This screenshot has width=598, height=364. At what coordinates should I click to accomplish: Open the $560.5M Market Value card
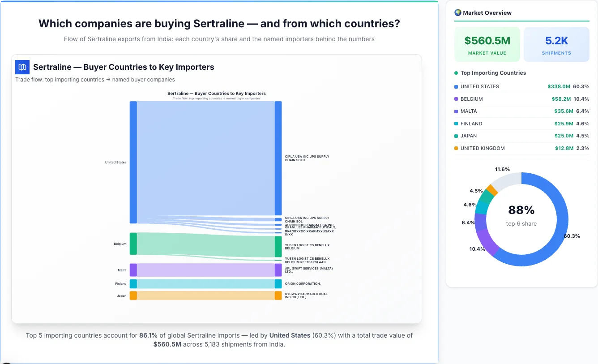[x=487, y=43]
